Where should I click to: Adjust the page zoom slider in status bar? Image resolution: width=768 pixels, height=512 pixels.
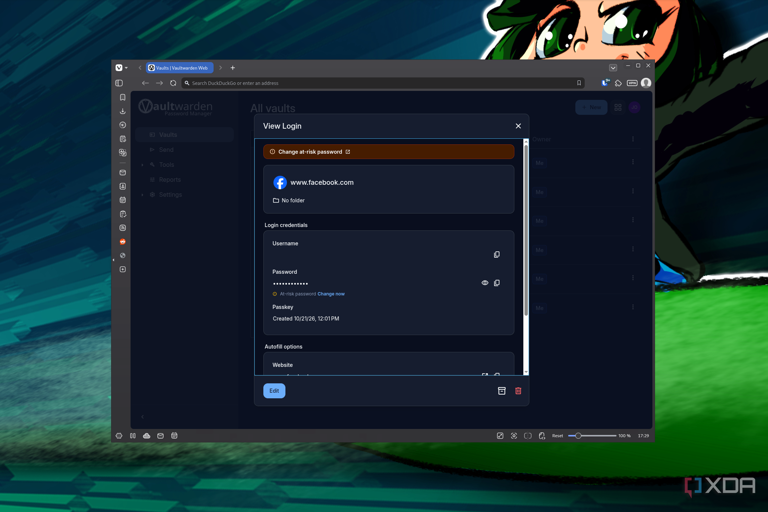[x=592, y=436]
